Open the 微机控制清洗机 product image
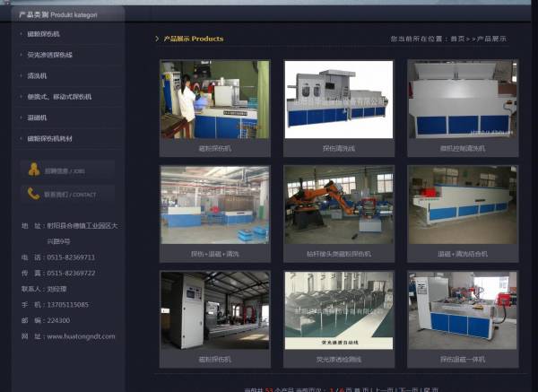Image resolution: width=538 pixels, height=392 pixels. coord(463,100)
